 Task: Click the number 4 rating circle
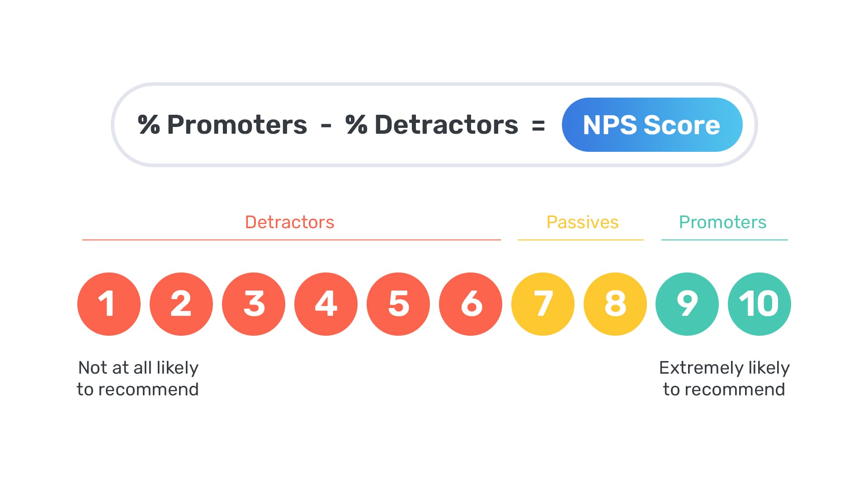pyautogui.click(x=326, y=304)
